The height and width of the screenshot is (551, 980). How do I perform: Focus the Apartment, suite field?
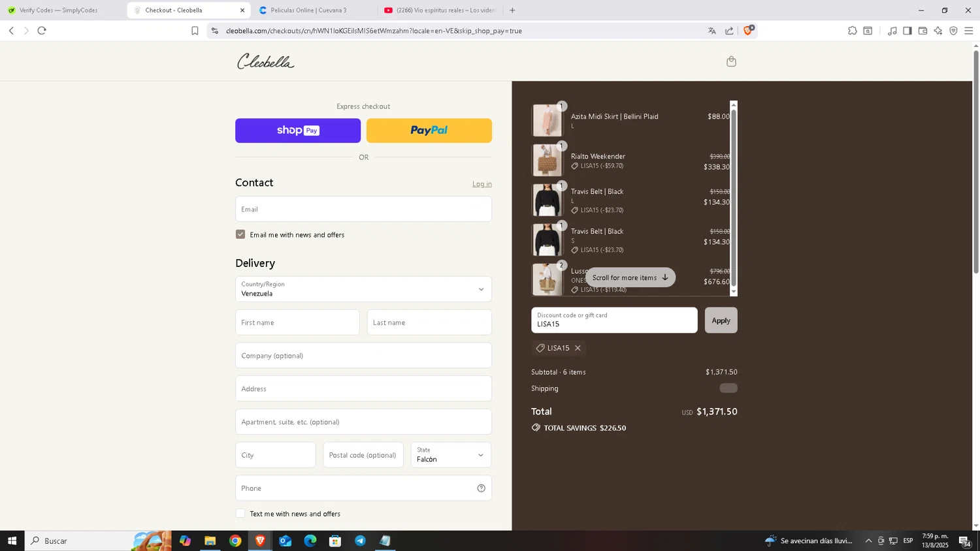pos(363,422)
